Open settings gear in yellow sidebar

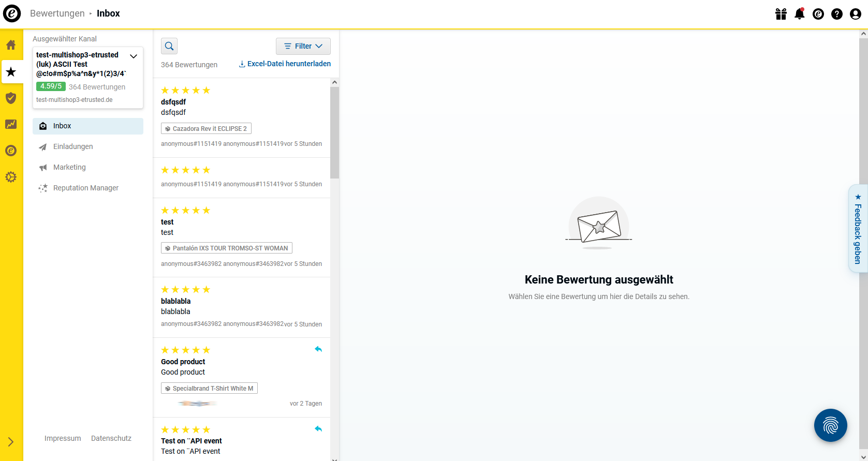11,177
